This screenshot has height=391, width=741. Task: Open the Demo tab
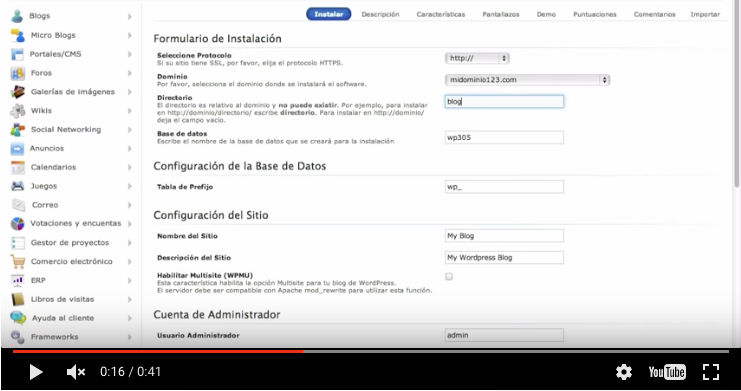[546, 14]
